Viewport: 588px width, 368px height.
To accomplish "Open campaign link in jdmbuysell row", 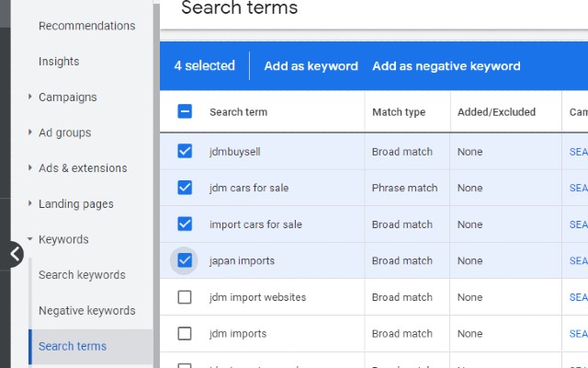I will [x=579, y=152].
